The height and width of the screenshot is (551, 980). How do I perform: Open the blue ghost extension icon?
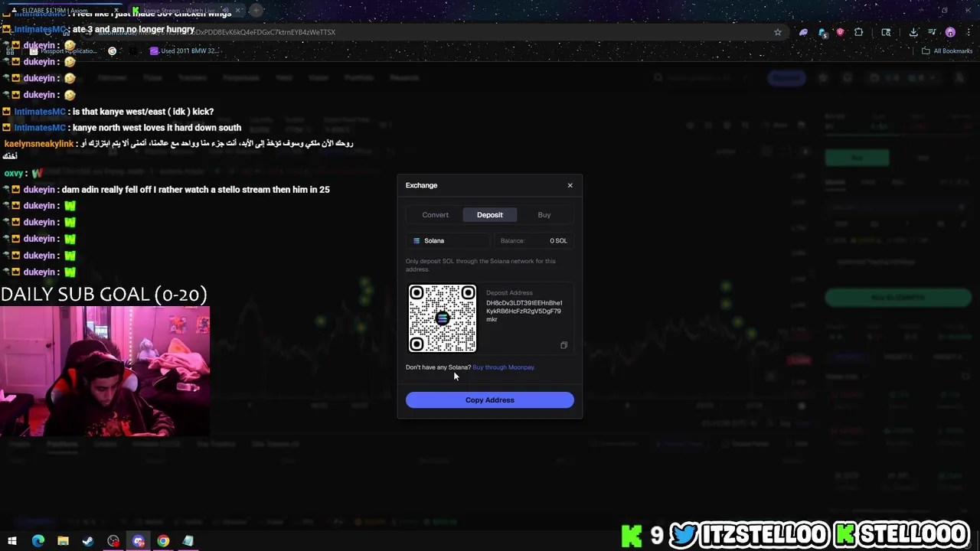(822, 32)
